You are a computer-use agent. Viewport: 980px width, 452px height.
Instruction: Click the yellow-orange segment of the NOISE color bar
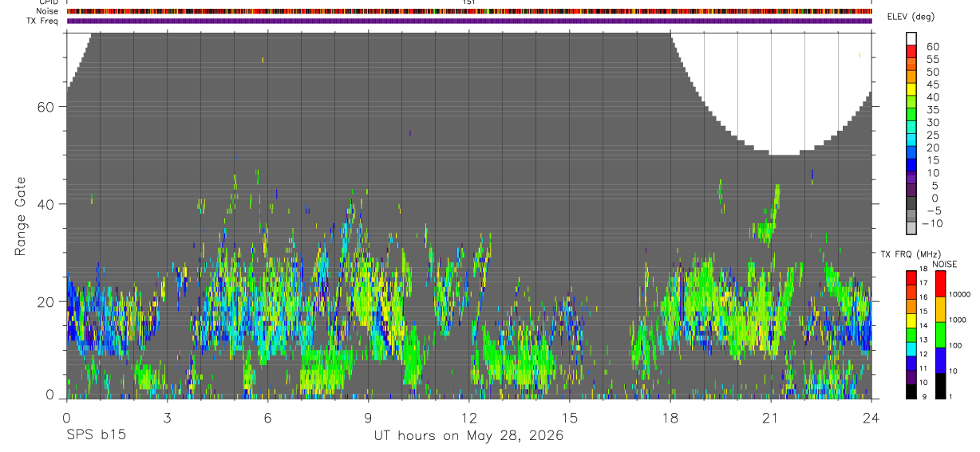coord(940,309)
